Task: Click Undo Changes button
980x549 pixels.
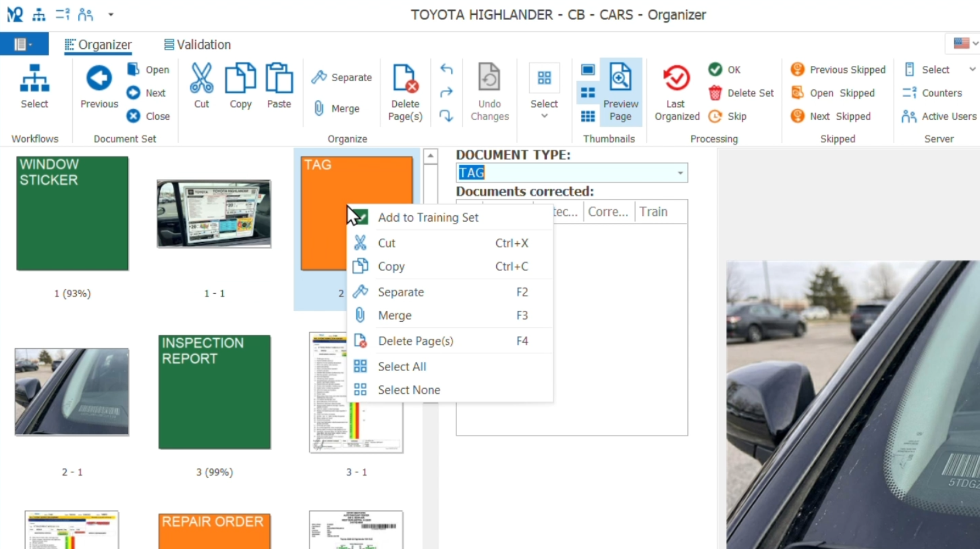Action: click(489, 92)
